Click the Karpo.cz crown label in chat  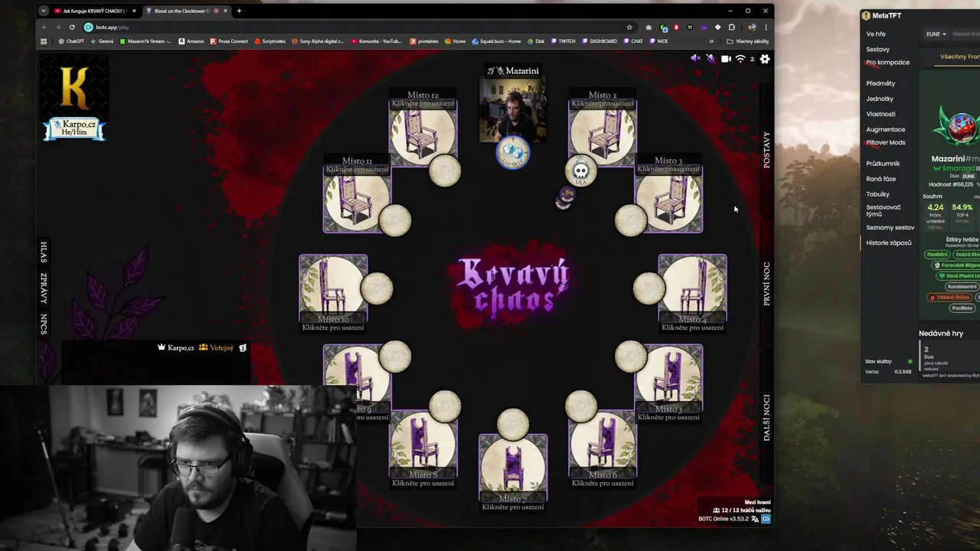176,347
